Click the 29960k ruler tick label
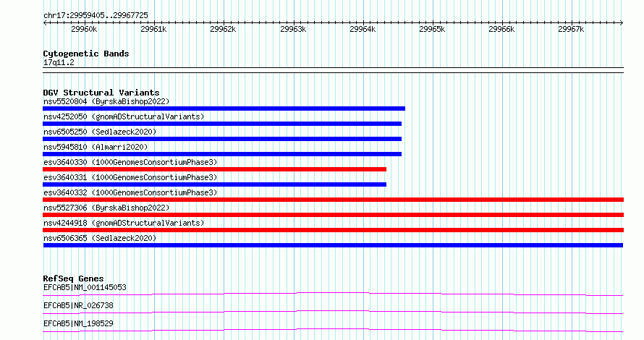This screenshot has width=644, height=340. coord(84,29)
